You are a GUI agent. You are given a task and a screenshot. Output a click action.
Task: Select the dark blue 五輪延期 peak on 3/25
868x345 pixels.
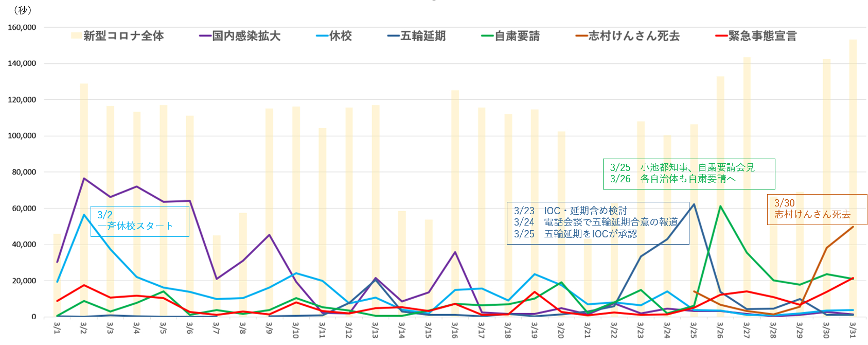click(694, 204)
